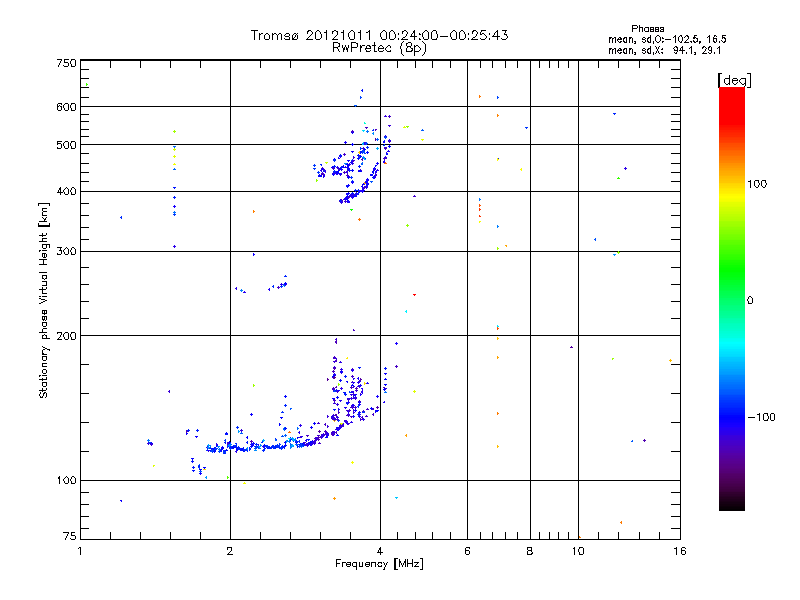
Task: Click the '[deg]' unit label above the colorbar
Action: 734,81
